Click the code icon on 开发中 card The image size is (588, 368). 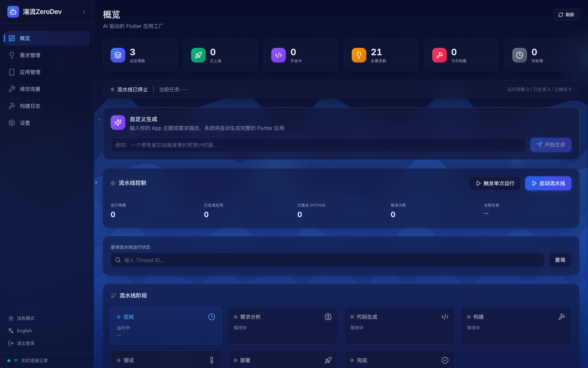(278, 55)
